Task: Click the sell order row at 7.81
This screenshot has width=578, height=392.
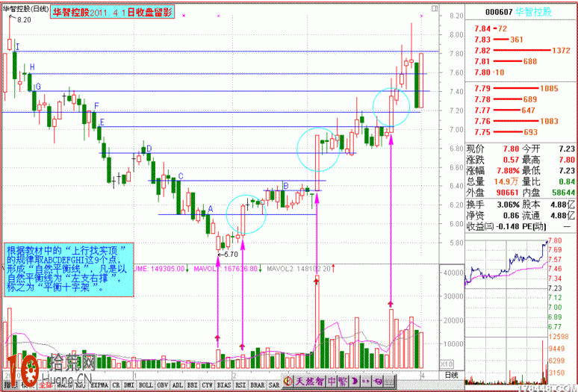Action: pyautogui.click(x=520, y=61)
